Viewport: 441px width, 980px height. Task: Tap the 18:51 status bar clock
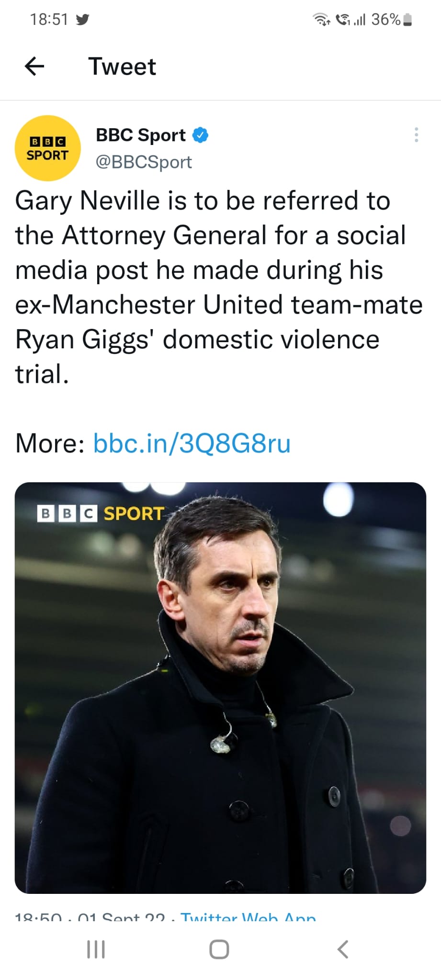[49, 20]
